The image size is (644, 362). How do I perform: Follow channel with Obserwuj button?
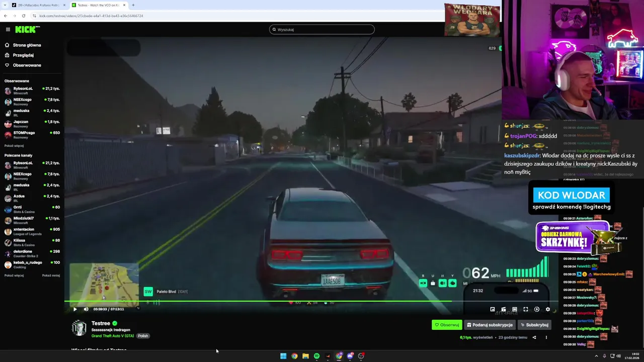pyautogui.click(x=447, y=325)
